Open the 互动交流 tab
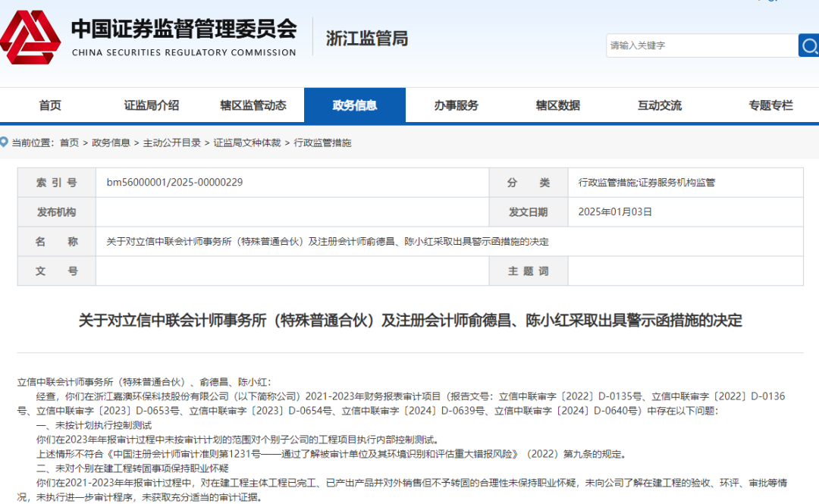The width and height of the screenshot is (819, 504). [x=660, y=105]
